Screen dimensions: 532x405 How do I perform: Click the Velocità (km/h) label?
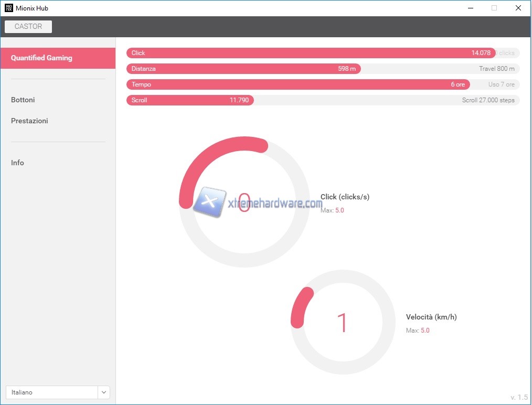click(431, 317)
